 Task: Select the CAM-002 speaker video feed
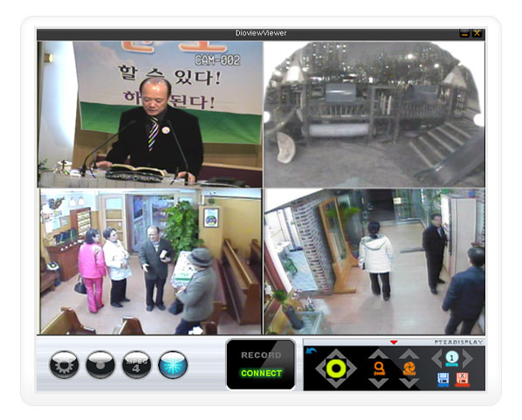150,114
